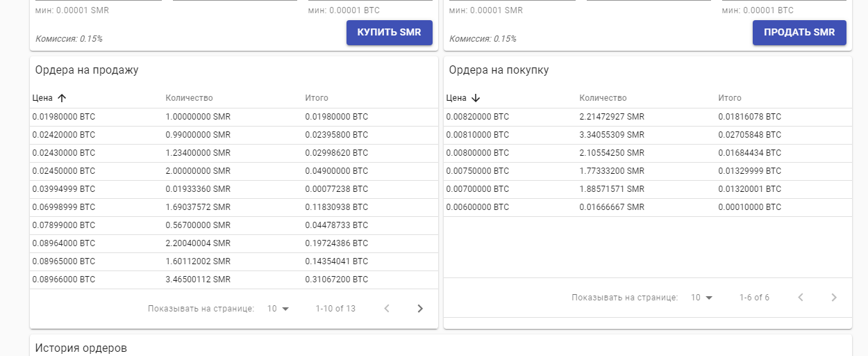868x356 pixels.
Task: Click the ПРОДАТЬ SMR button
Action: (799, 33)
